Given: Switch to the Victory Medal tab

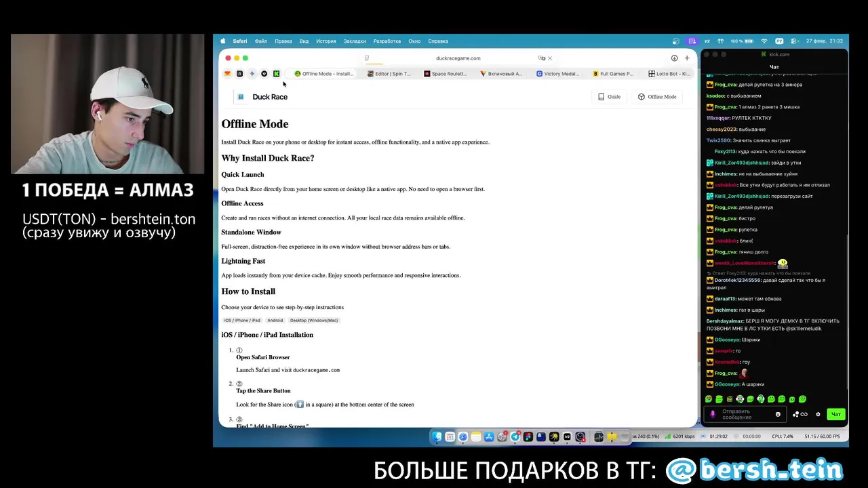Looking at the screenshot, I should click(x=557, y=73).
